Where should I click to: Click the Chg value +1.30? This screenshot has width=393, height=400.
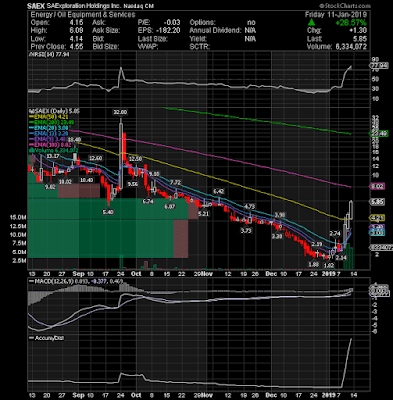tap(359, 30)
